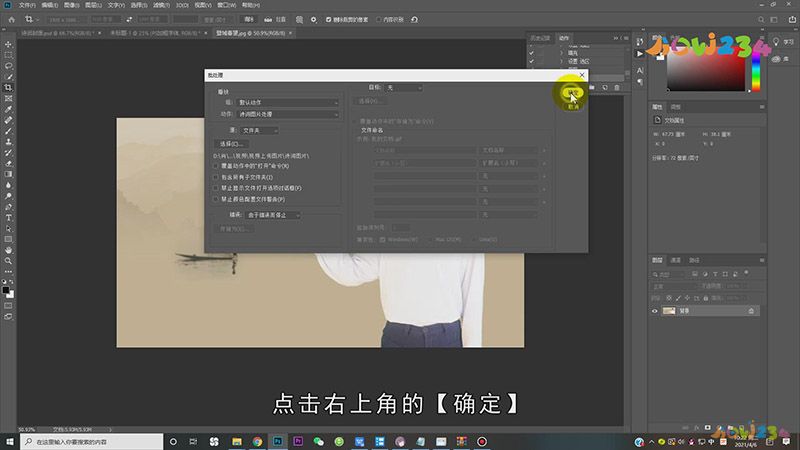Screen dimensions: 800x450
Task: Open the Image menu
Action: point(71,5)
